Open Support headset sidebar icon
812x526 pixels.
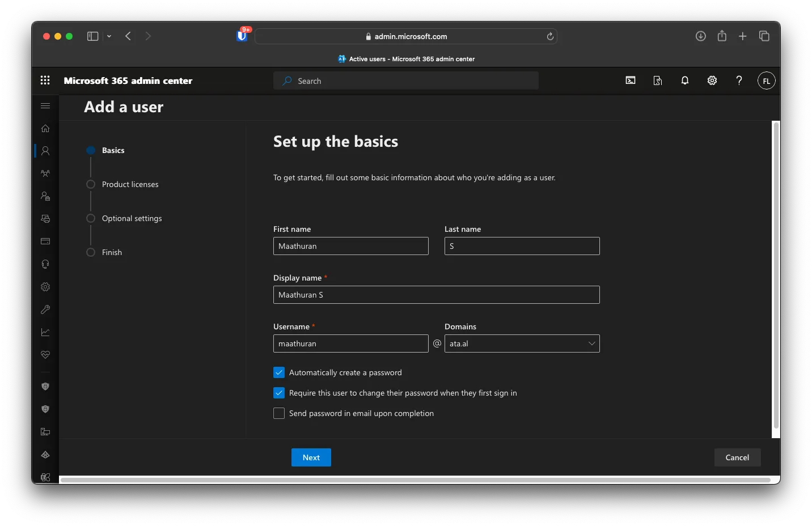click(45, 264)
